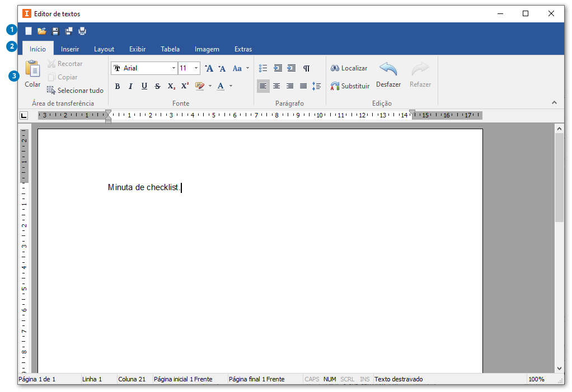Decrease font size with the shrink icon

click(222, 68)
